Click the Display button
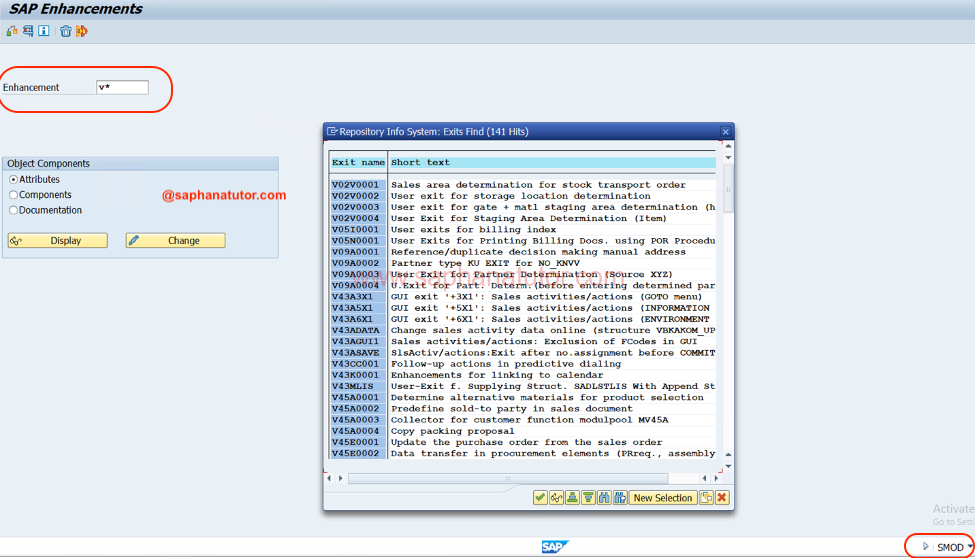This screenshot has height=558, width=977. (57, 240)
